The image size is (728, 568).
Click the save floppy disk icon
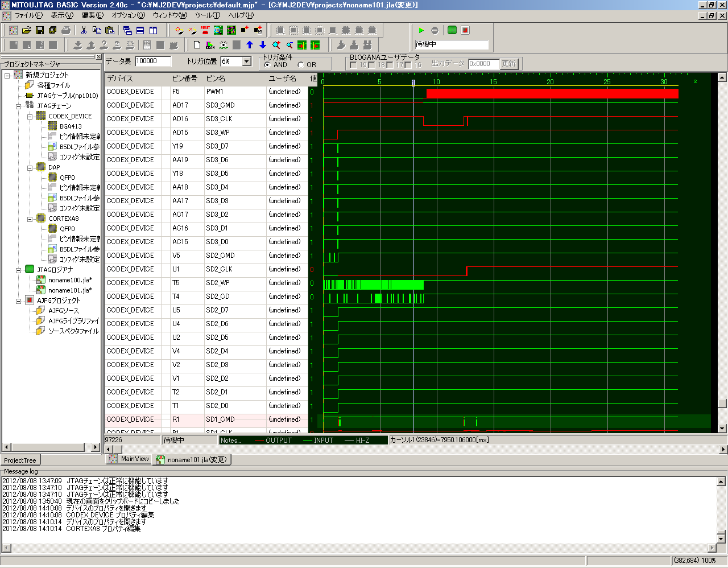[40, 30]
